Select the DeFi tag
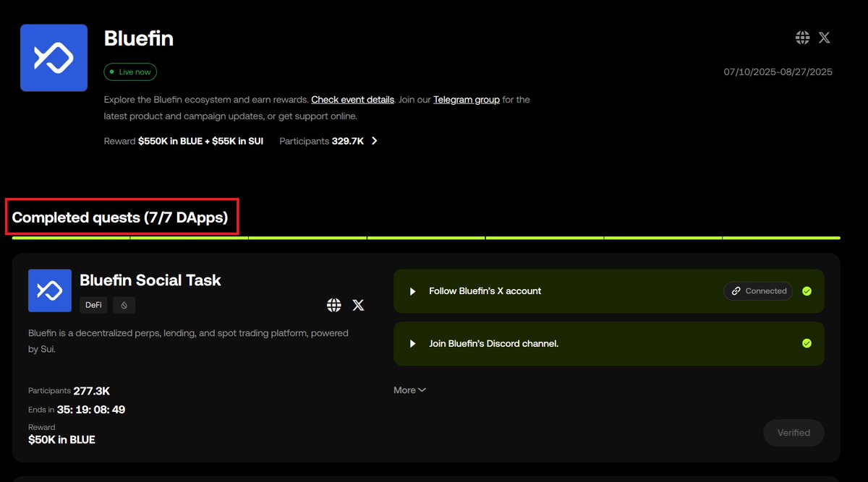 pos(93,306)
